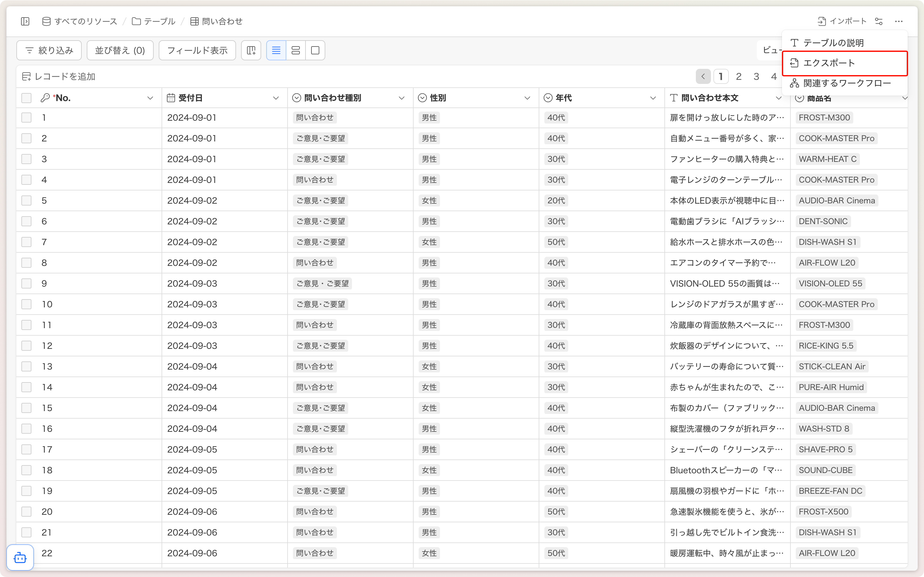Tick the checkbox for row 12
Screen dimensions: 924x577
(x=26, y=346)
